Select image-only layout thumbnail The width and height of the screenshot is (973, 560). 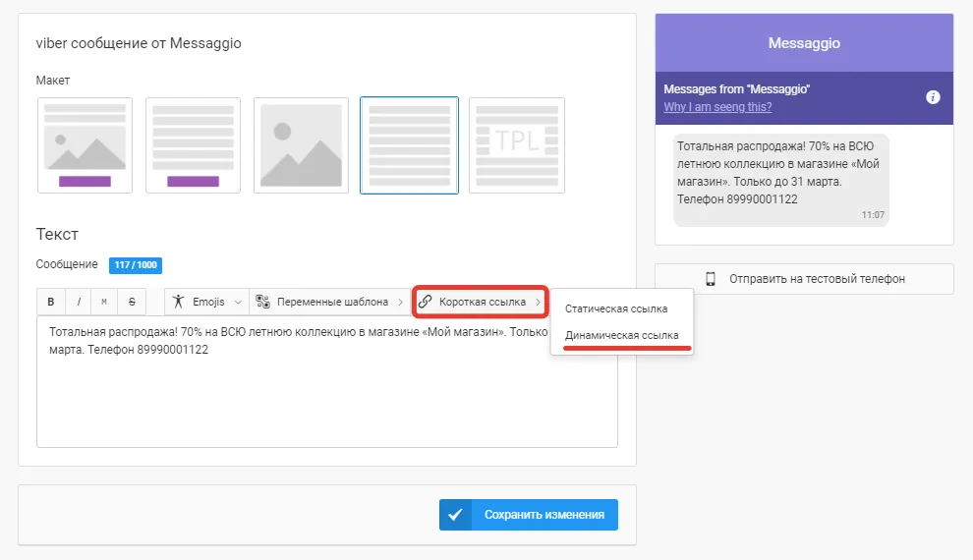click(x=301, y=145)
